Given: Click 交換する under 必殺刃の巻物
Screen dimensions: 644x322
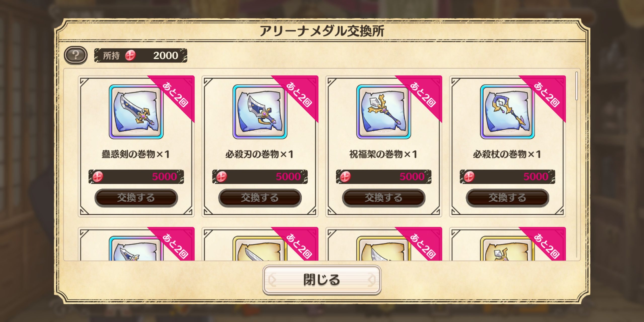Looking at the screenshot, I should pyautogui.click(x=260, y=198).
